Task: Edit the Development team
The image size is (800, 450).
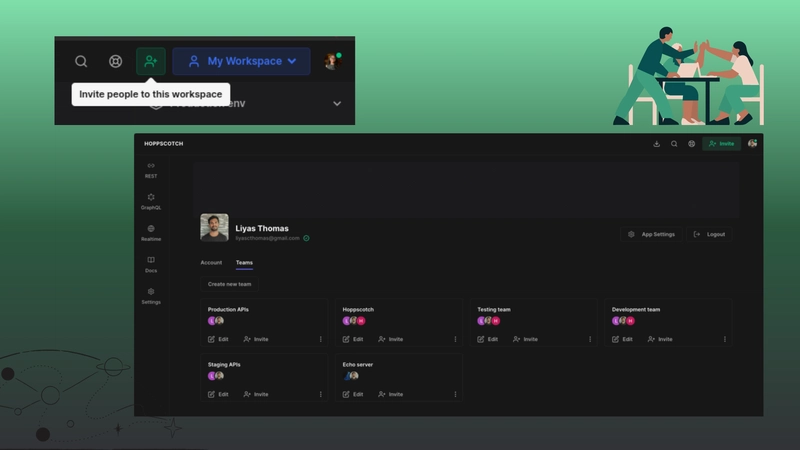Action: 622,339
